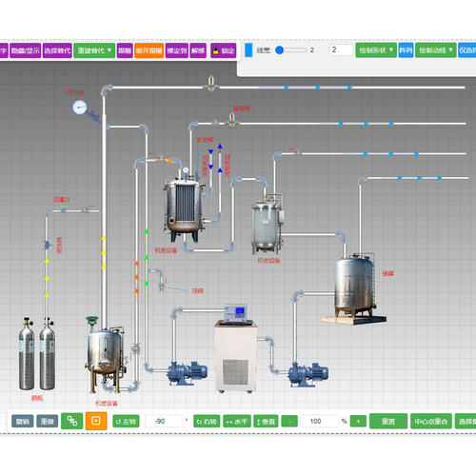Viewport: 476px width, 476px height.
Task: Click the minus zoom-out button
Action: (x=289, y=422)
